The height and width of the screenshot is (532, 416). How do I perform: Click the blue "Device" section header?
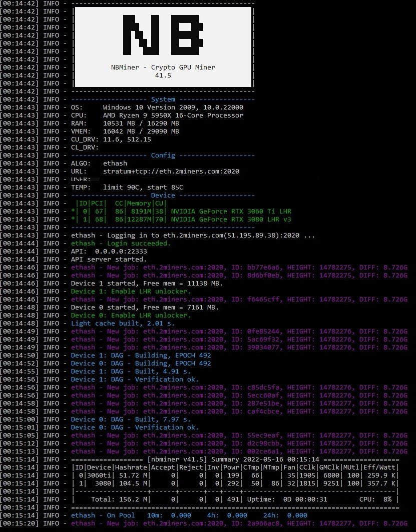[x=163, y=195]
